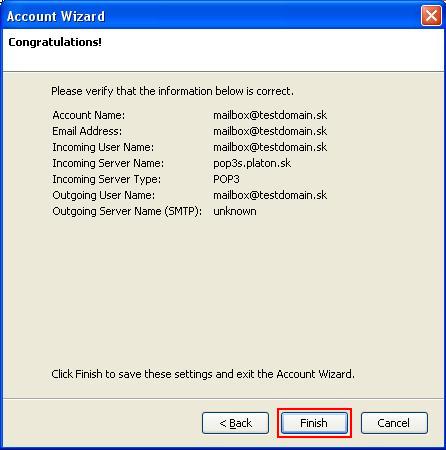The image size is (446, 450).
Task: Click the Incoming Server Type label
Action: pos(107,179)
